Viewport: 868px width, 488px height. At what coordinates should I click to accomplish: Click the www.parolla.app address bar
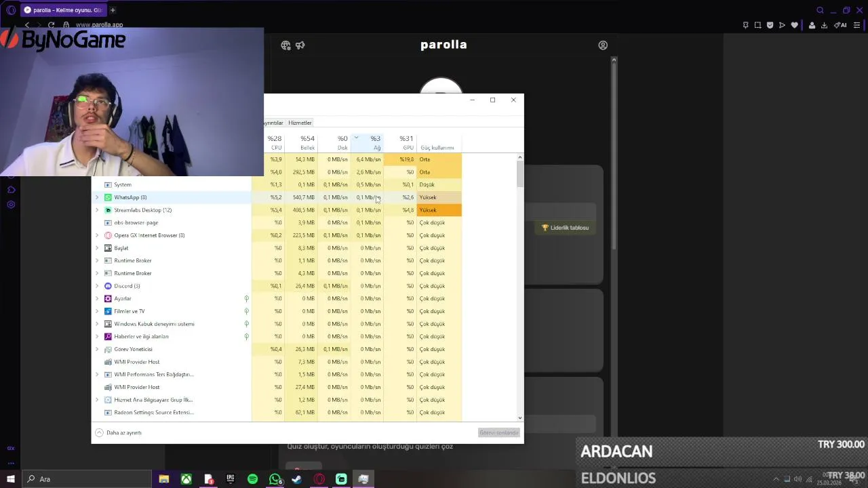pos(99,25)
